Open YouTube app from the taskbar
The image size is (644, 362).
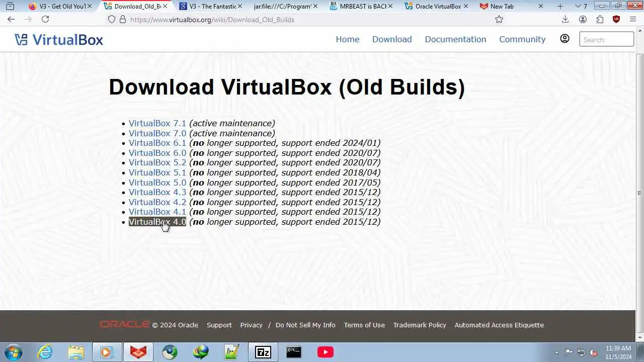click(325, 352)
